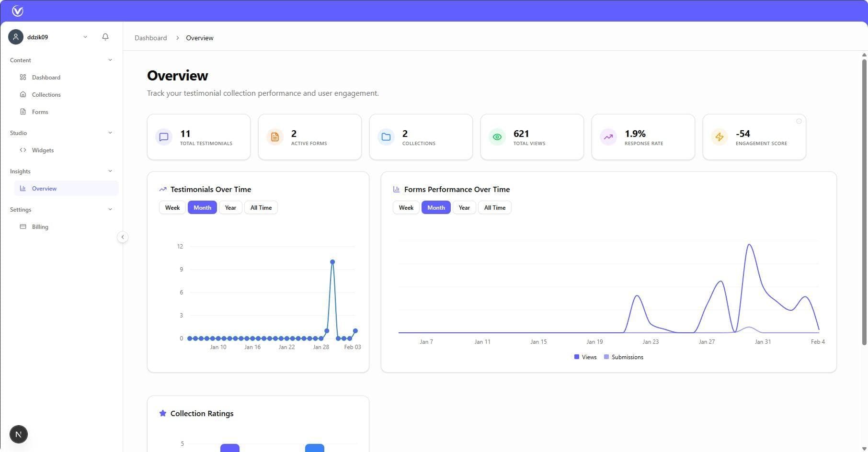Click the Forms icon in sidebar
This screenshot has width=868, height=452.
coord(23,112)
